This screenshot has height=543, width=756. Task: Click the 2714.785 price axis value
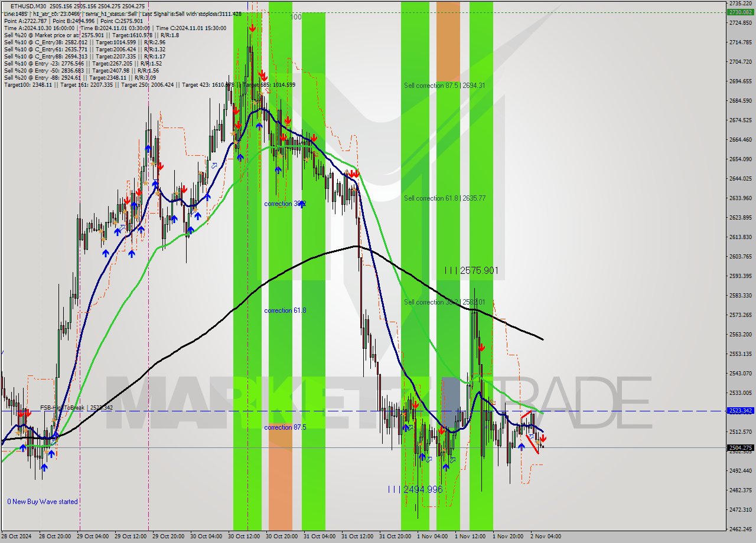740,42
